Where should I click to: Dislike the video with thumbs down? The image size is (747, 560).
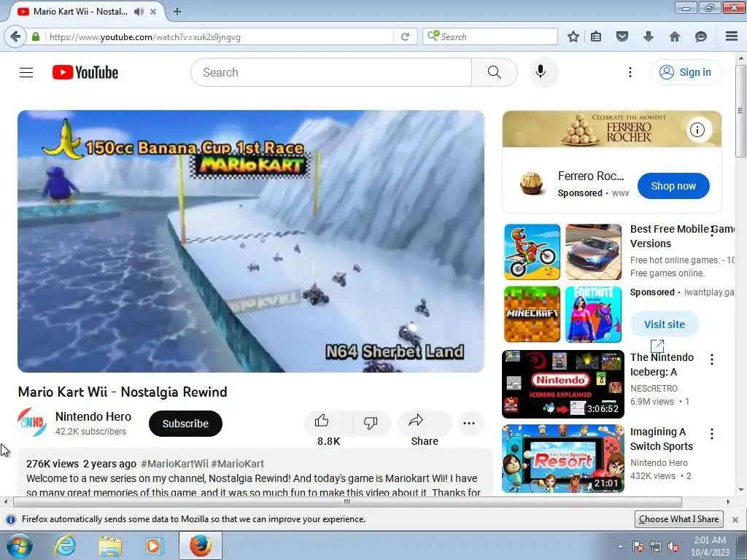[371, 423]
